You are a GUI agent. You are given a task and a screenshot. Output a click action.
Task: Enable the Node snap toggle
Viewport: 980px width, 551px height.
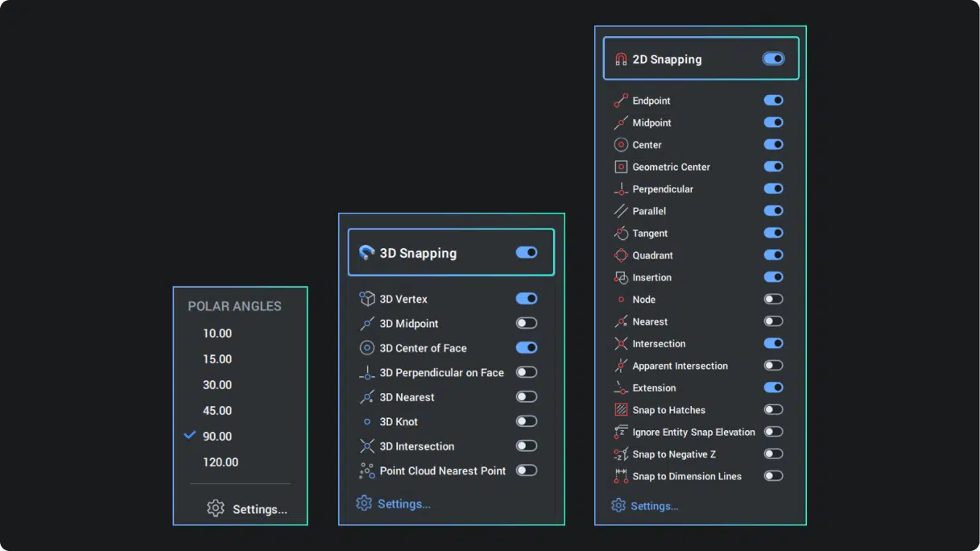click(773, 299)
